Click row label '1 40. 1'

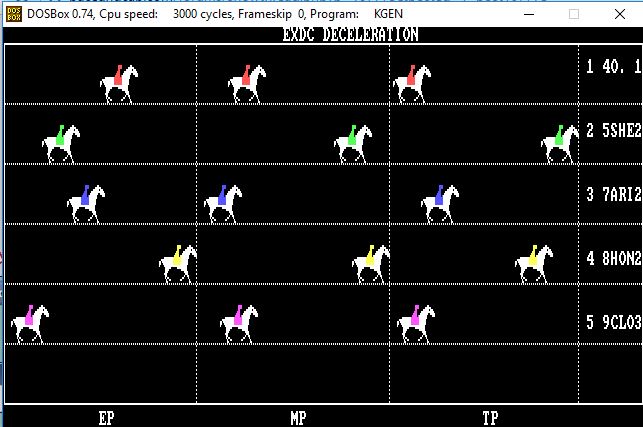613,66
